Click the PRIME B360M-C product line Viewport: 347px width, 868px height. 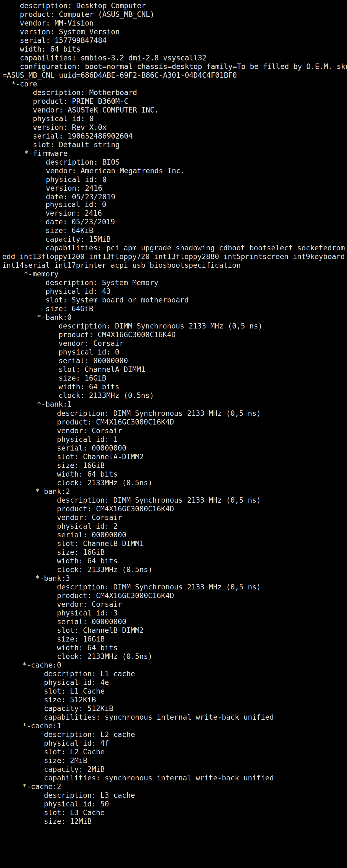pos(81,101)
